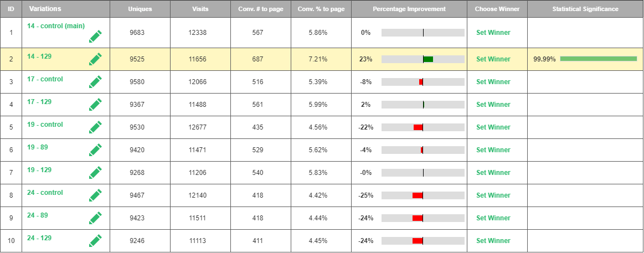Choose 19 - 89 as winner

(493, 150)
